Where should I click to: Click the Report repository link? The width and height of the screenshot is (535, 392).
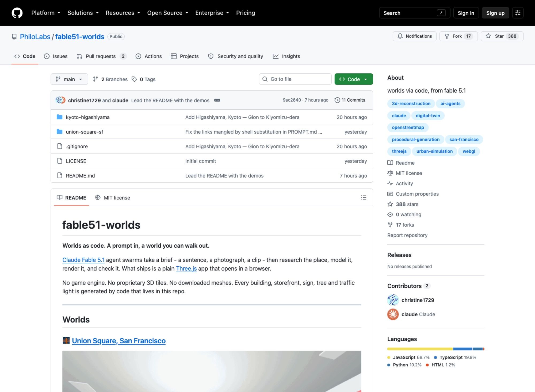[407, 235]
